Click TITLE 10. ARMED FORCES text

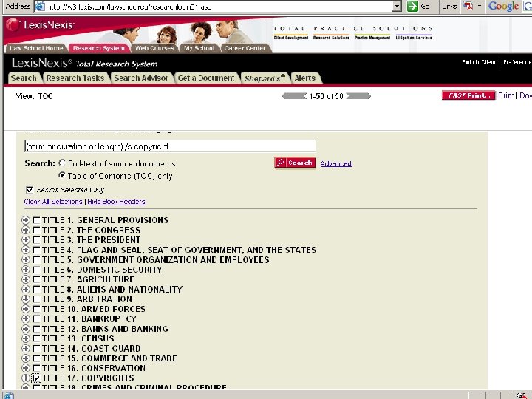click(94, 309)
